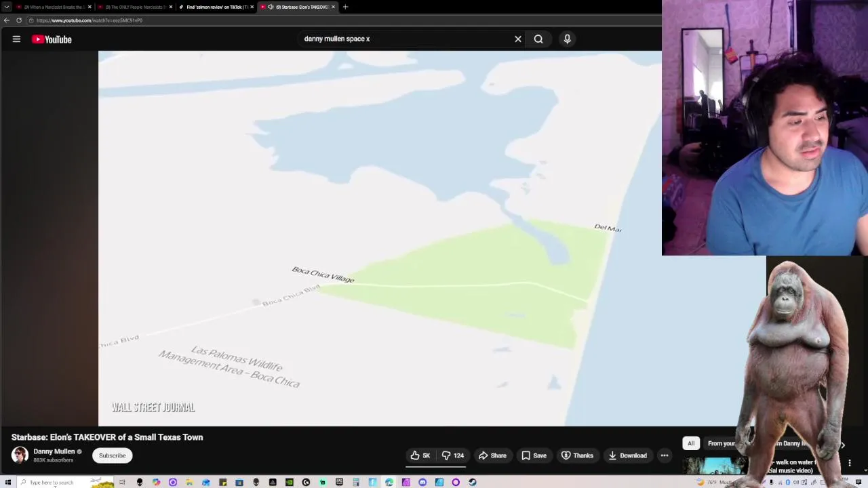Select the 'All' filter chip
868x488 pixels.
[x=691, y=443]
